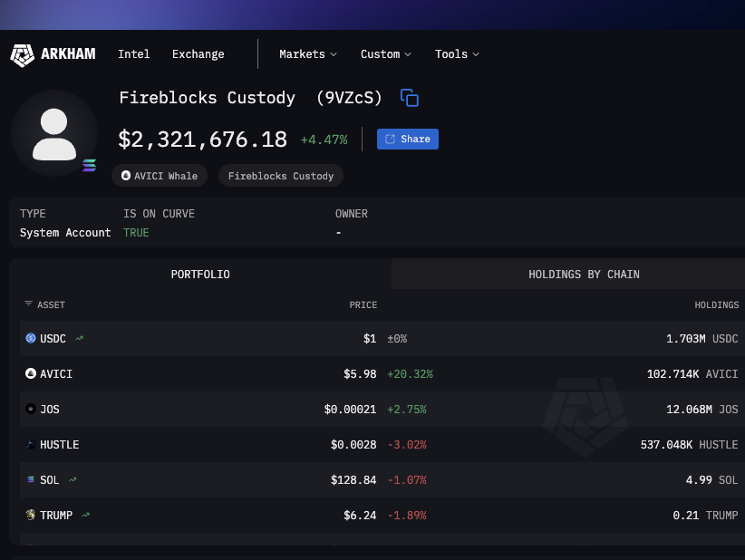The width and height of the screenshot is (745, 560).
Task: Open the trend chart icon next to TRUMP
Action: [x=85, y=515]
